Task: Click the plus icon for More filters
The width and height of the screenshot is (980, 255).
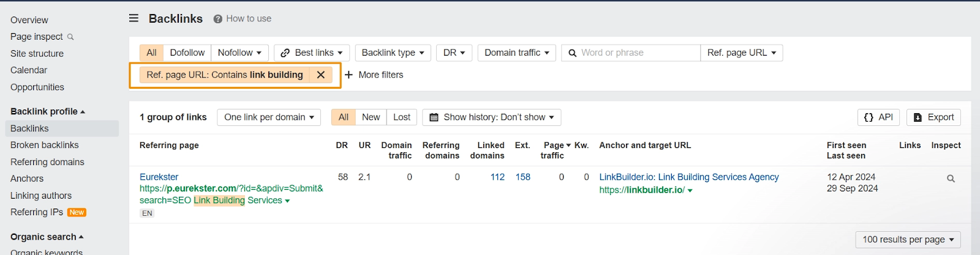Action: click(x=349, y=75)
